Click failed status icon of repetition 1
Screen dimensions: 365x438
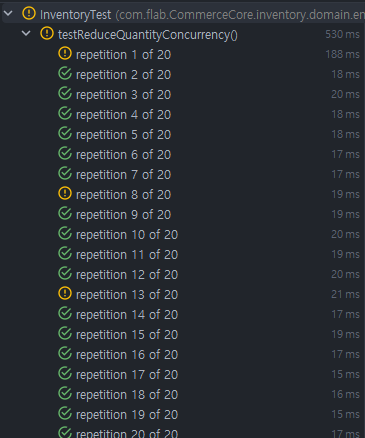coord(65,53)
